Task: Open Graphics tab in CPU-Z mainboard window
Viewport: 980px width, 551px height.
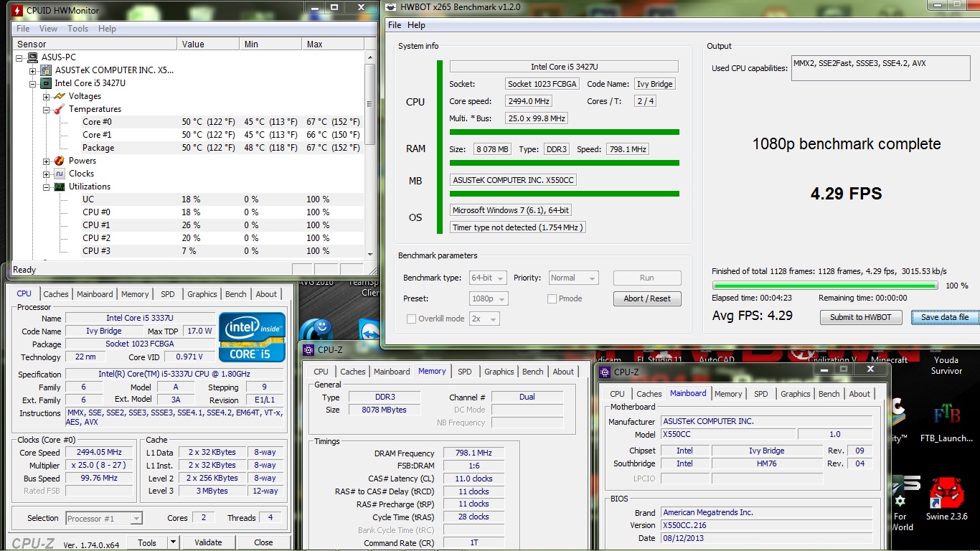Action: [x=796, y=394]
